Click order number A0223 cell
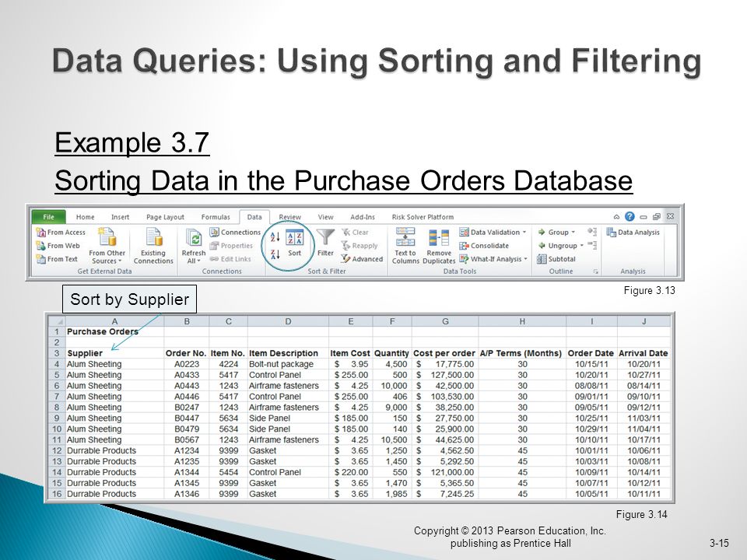The width and height of the screenshot is (747, 560). 186,364
